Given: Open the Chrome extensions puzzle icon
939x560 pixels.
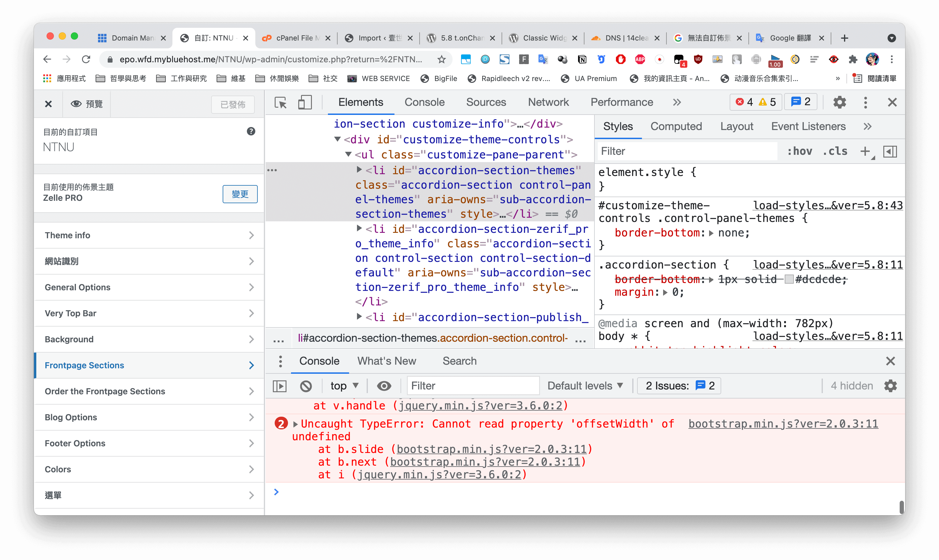Looking at the screenshot, I should click(x=852, y=59).
